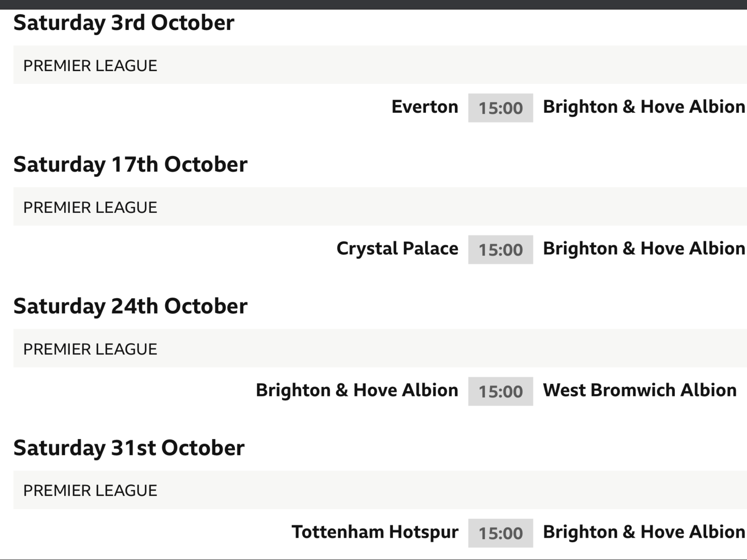Image resolution: width=747 pixels, height=560 pixels.
Task: Open the West Bromwich Albion team link
Action: [640, 390]
